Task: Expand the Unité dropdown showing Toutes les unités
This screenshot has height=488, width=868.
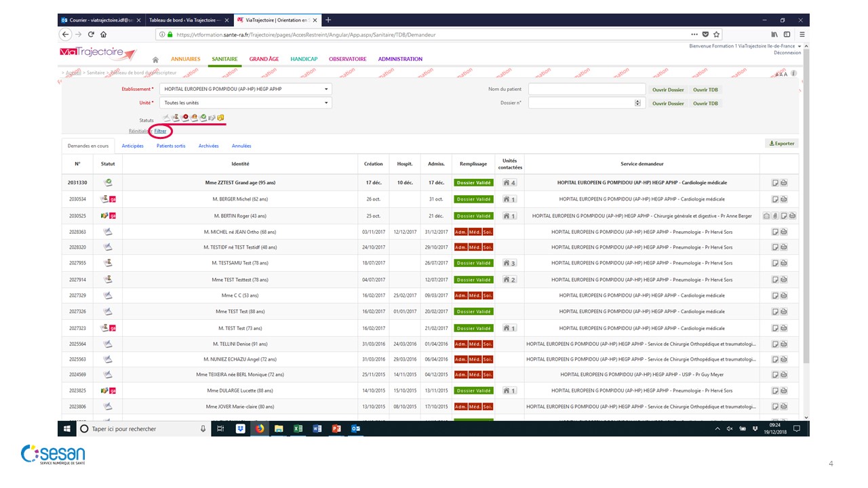Action: click(325, 103)
